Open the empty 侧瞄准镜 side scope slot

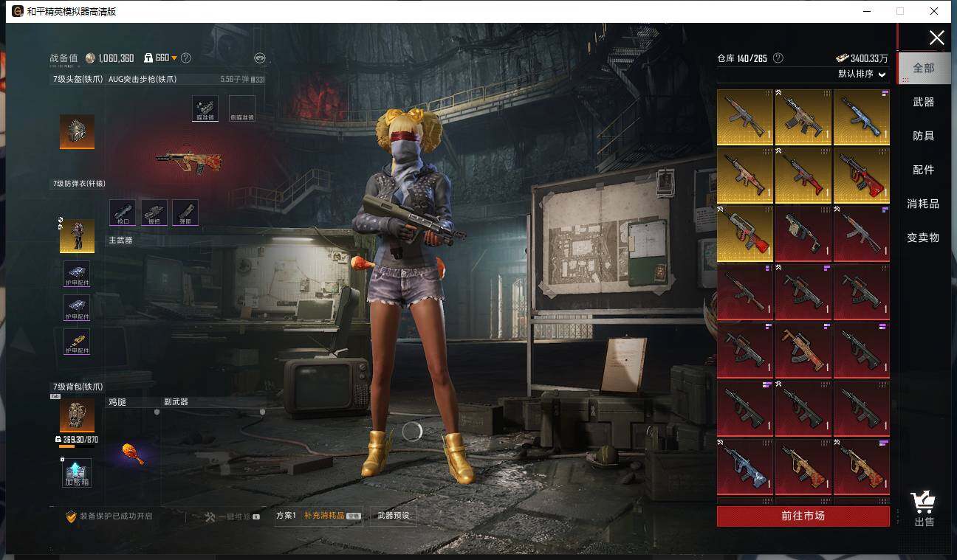(241, 108)
